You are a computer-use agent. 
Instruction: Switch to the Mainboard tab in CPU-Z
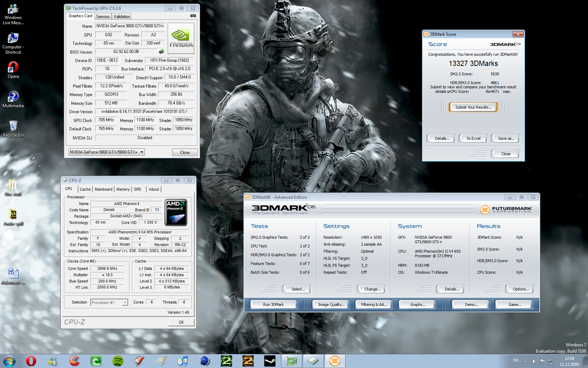pyautogui.click(x=104, y=189)
